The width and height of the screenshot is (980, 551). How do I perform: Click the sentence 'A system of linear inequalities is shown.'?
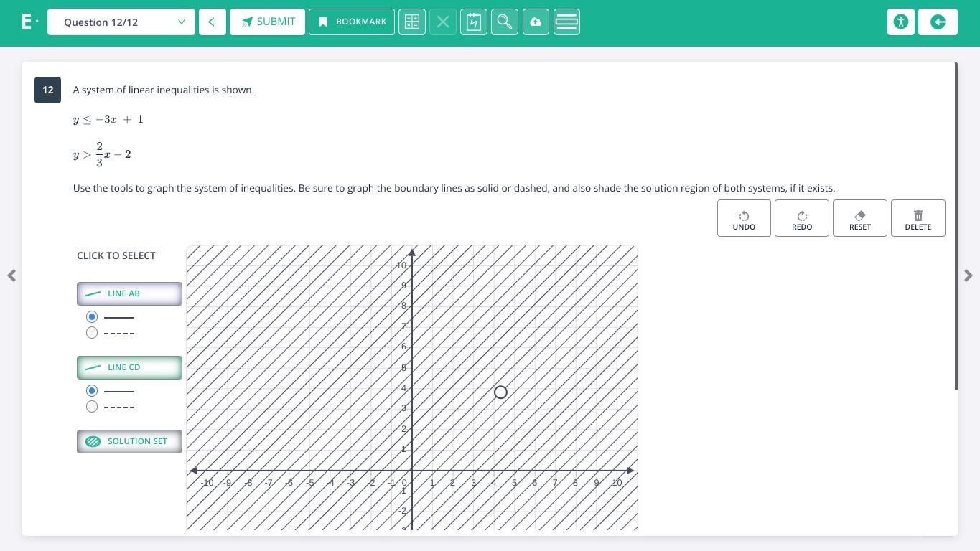point(164,90)
